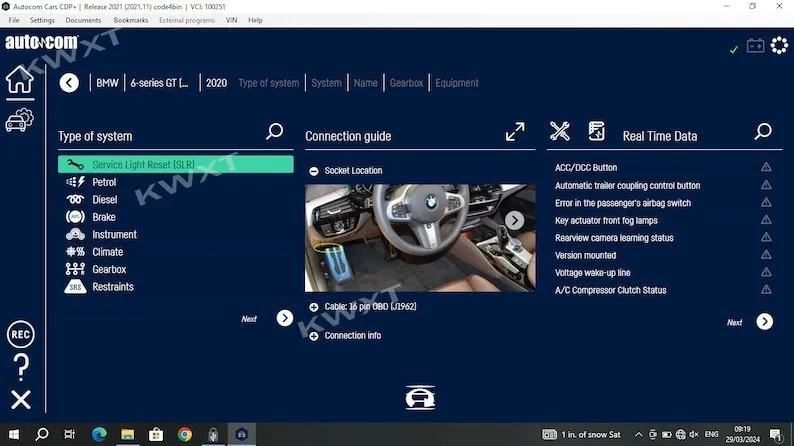
Task: Click the battery status icon
Action: (756, 46)
